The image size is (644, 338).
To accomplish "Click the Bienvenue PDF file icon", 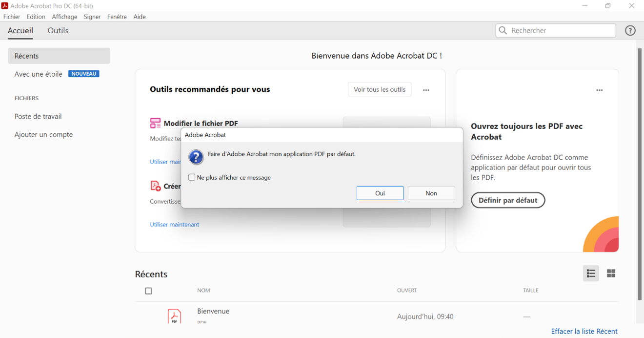I will 174,316.
